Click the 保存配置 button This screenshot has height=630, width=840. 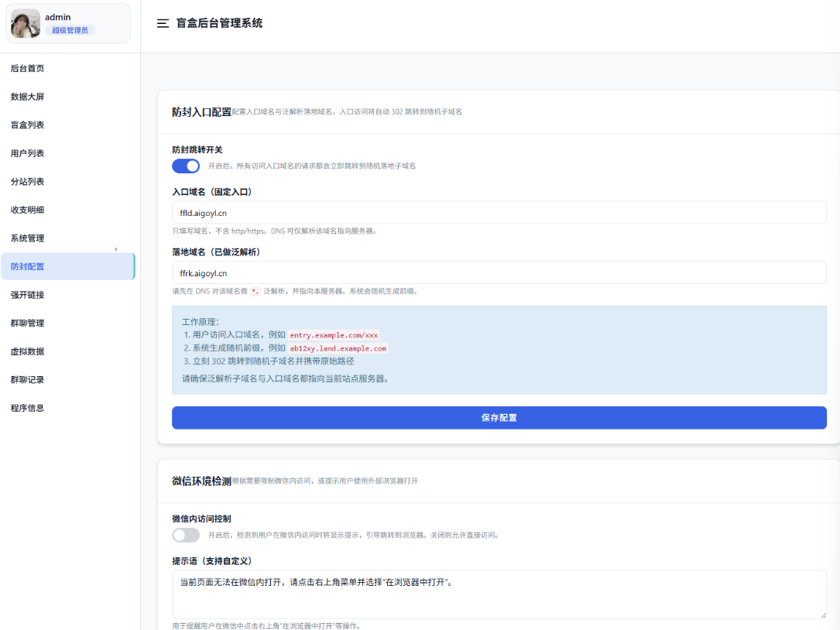tap(499, 417)
